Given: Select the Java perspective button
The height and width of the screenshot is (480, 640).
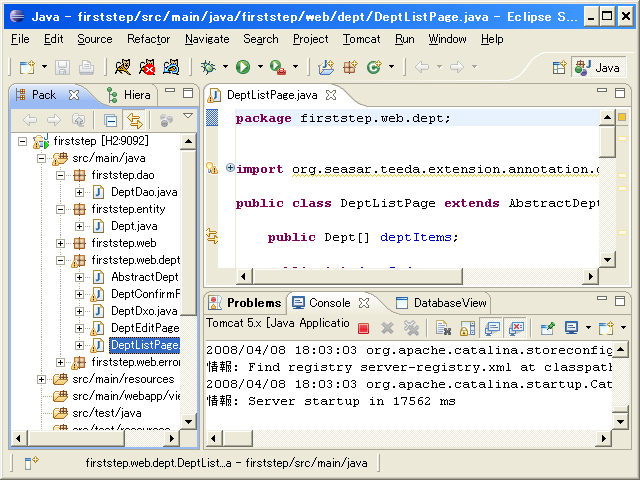Looking at the screenshot, I should 599,67.
